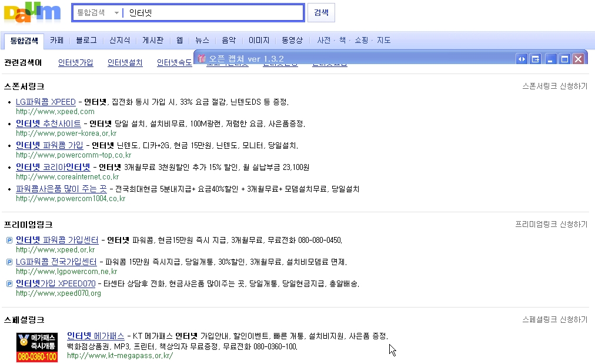
Task: Open the 책 search category
Action: tap(343, 40)
